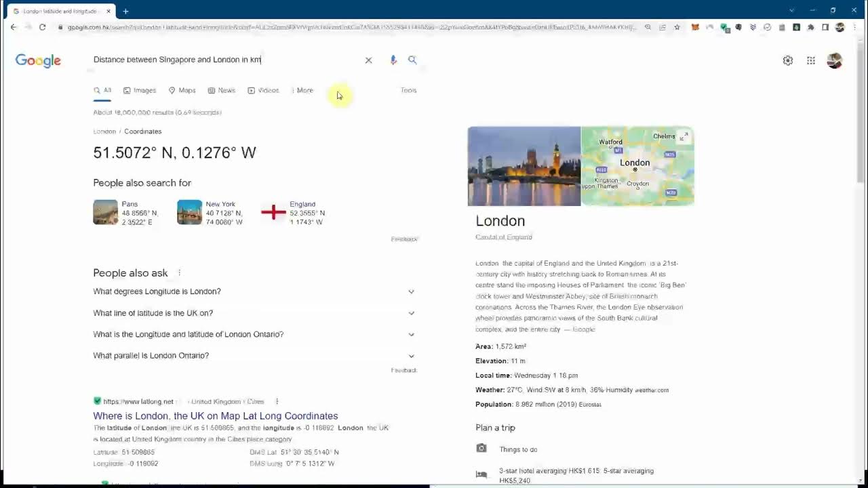Viewport: 868px width, 488px height.
Task: Open the search Tools button
Action: (x=408, y=90)
